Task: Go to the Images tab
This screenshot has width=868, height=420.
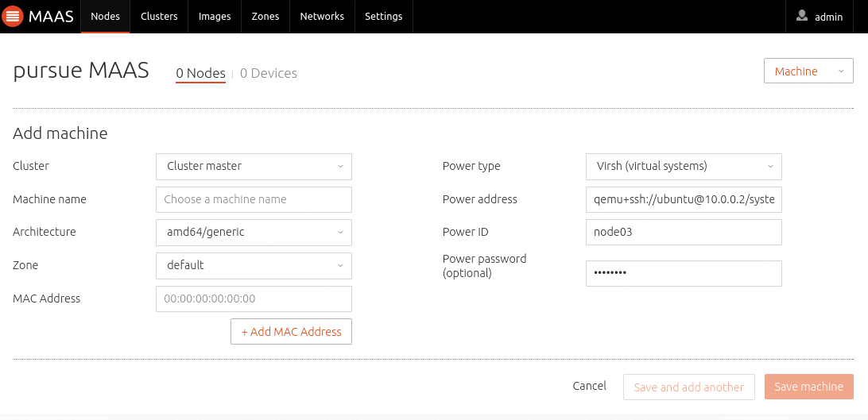Action: point(215,16)
